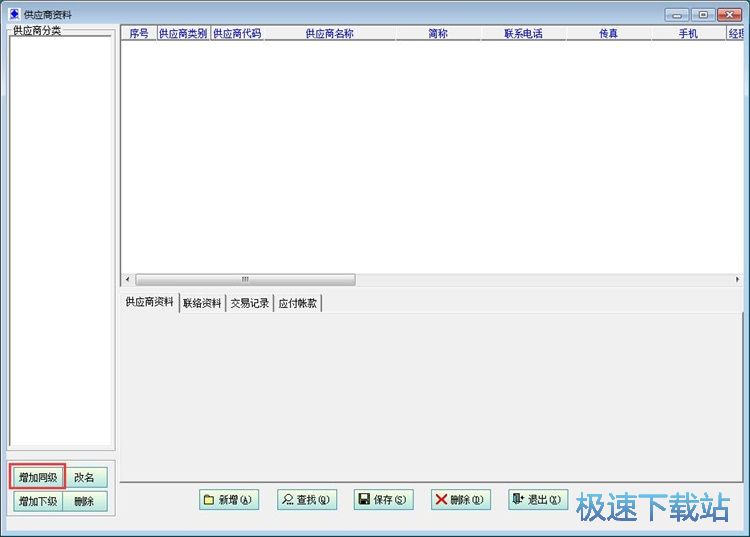750x537 pixels.
Task: Click the app icon in title bar
Action: (x=14, y=14)
